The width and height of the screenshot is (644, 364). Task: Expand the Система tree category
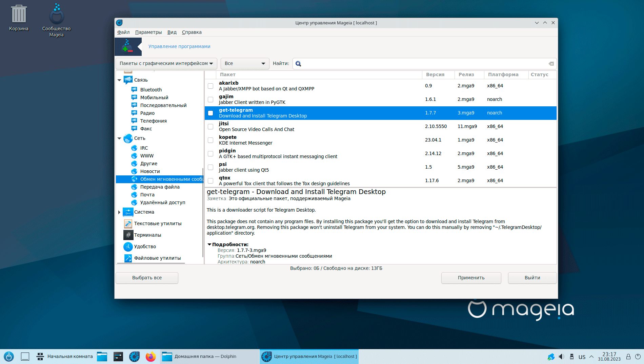pyautogui.click(x=119, y=212)
